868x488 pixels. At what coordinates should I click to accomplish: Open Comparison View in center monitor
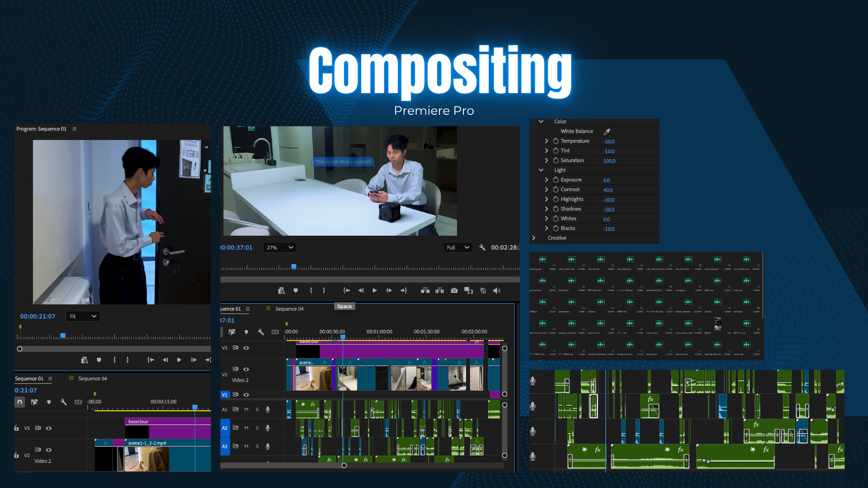tap(468, 291)
